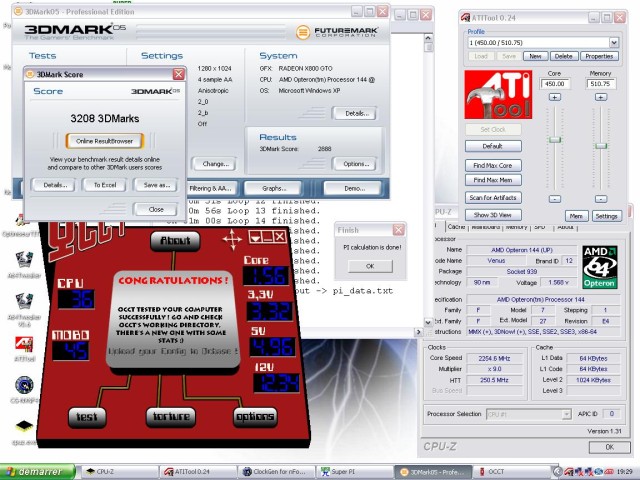The image size is (640, 480).
Task: Click Save as in the 3DMark Score dialog
Action: (157, 185)
